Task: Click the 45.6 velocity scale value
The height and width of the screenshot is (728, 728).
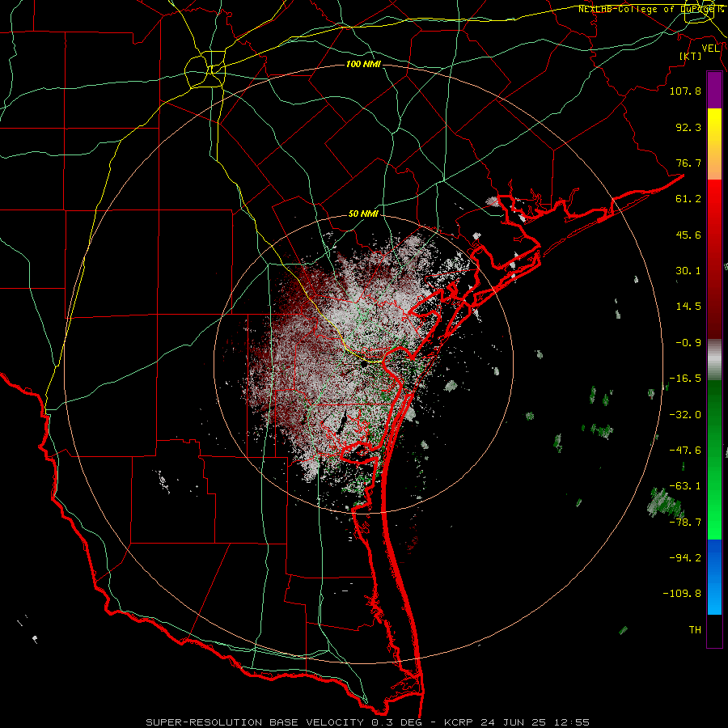Action: [688, 235]
